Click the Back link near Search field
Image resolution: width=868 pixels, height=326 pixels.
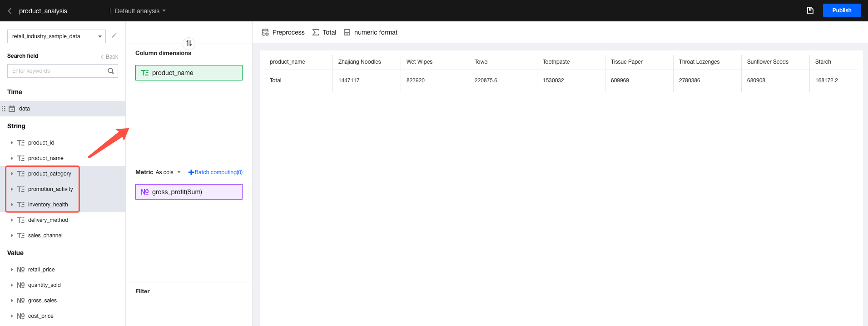[109, 57]
